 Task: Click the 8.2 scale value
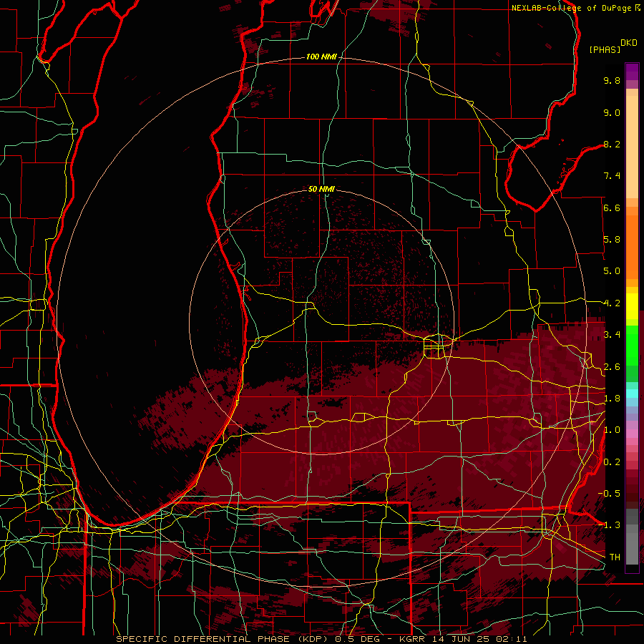tap(612, 144)
